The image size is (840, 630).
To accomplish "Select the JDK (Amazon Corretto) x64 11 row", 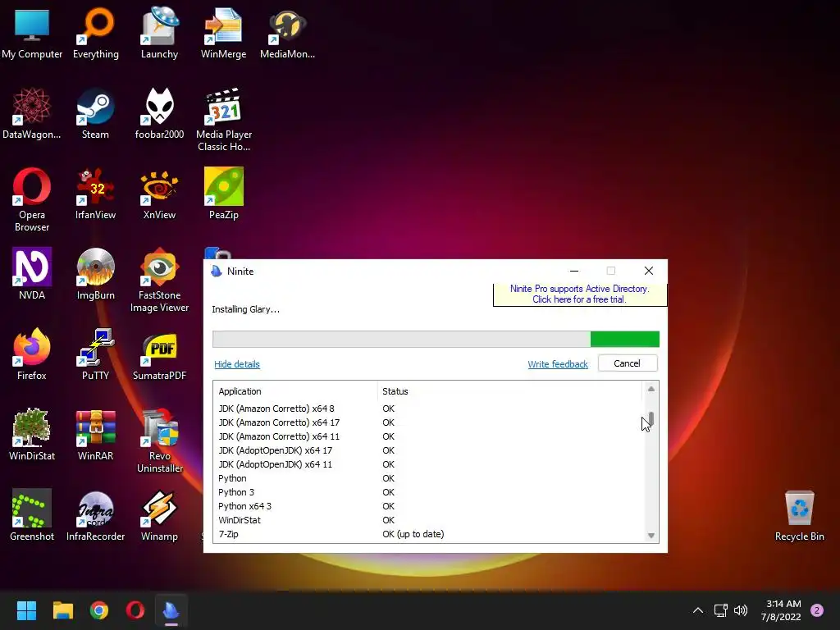I will coord(427,436).
